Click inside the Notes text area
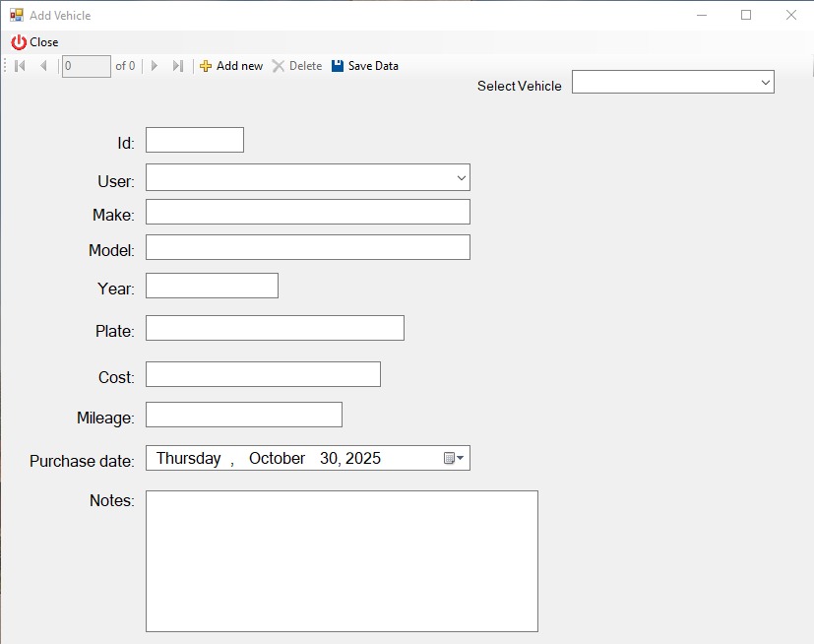The width and height of the screenshot is (814, 644). point(342,560)
